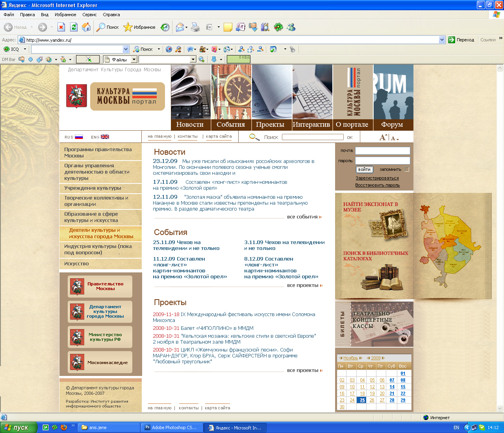
Task: Click the Refresh page icon
Action: pos(74,27)
